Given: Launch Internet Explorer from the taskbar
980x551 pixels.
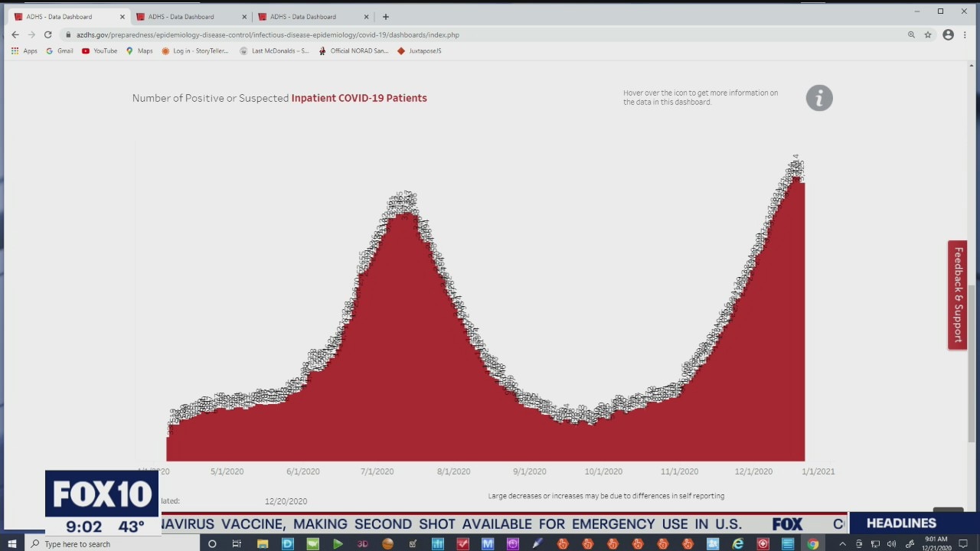Looking at the screenshot, I should point(738,543).
